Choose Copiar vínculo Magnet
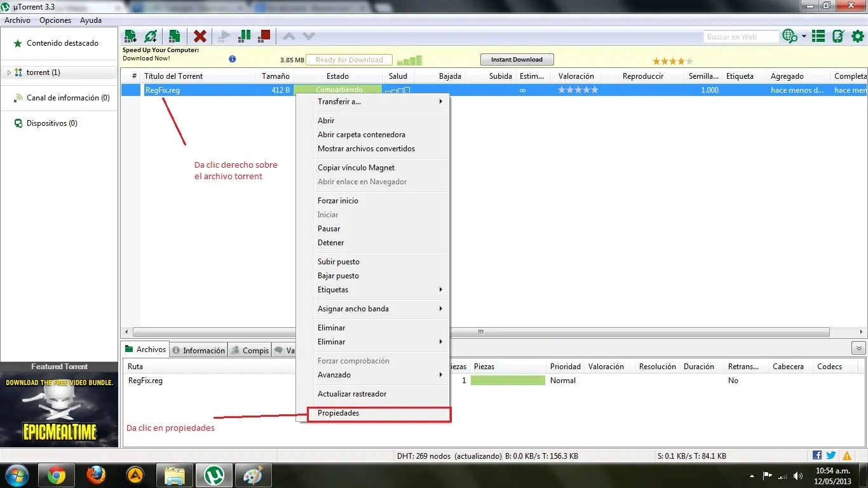The width and height of the screenshot is (868, 488). coord(356,168)
